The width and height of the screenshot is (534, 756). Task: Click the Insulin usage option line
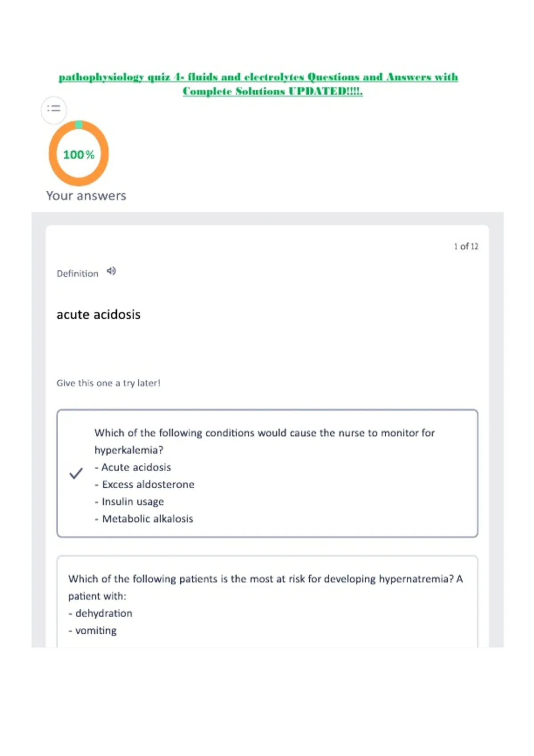pos(129,502)
